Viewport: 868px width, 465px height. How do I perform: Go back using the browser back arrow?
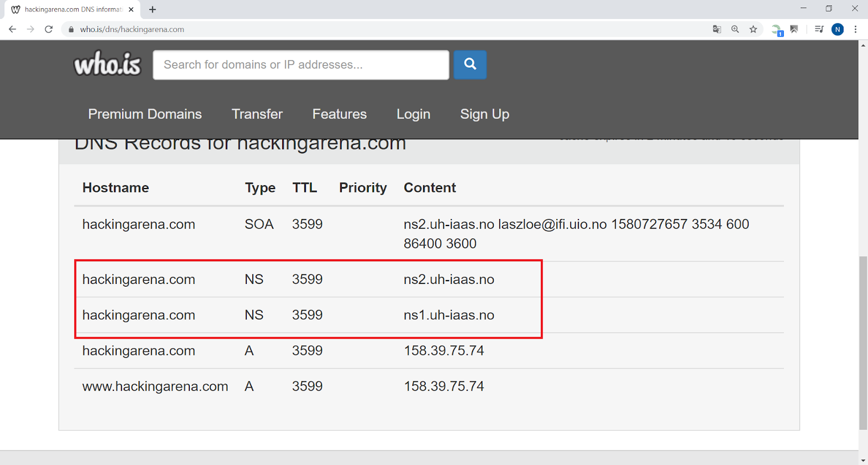[12, 29]
